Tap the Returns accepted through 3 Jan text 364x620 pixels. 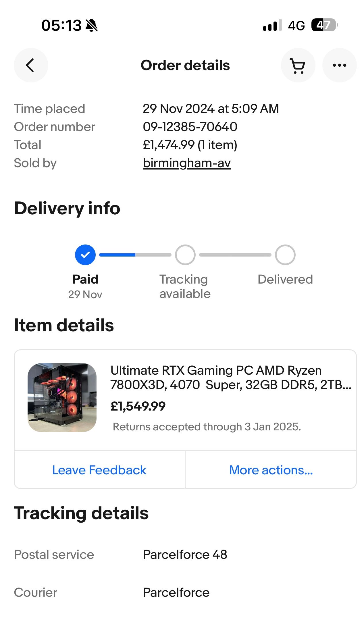click(x=207, y=427)
